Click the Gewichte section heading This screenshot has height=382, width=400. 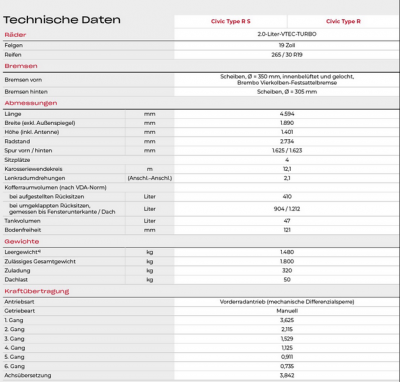pos(22,241)
